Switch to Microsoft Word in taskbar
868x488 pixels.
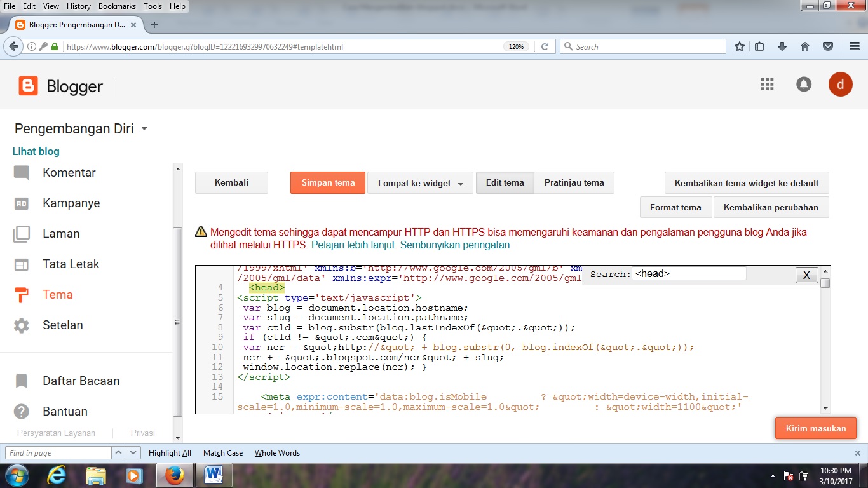coord(214,475)
